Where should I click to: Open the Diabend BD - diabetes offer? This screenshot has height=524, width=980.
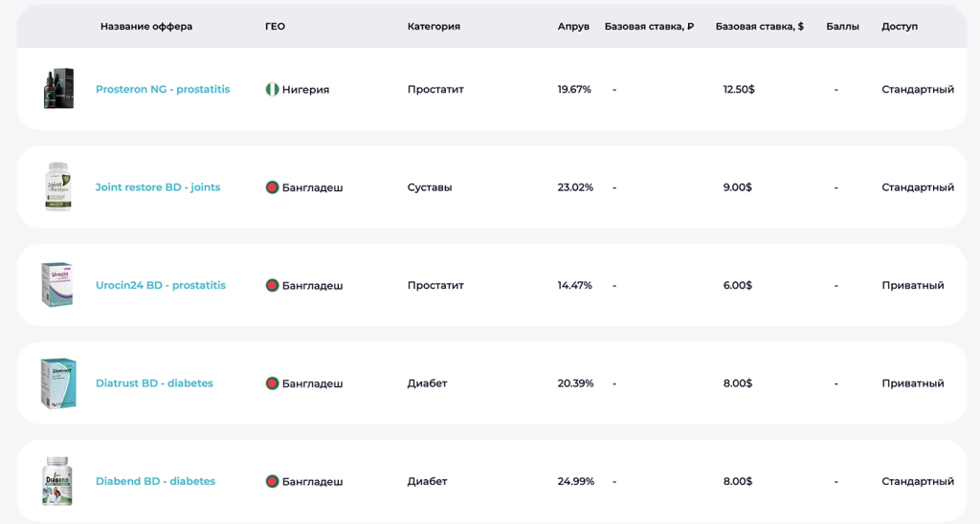coord(155,482)
